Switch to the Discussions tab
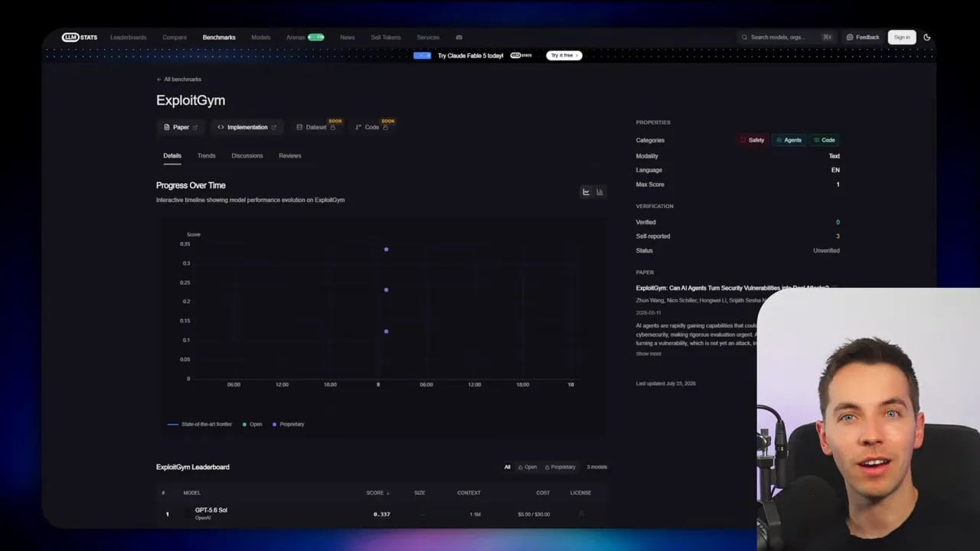This screenshot has width=980, height=551. click(x=247, y=156)
